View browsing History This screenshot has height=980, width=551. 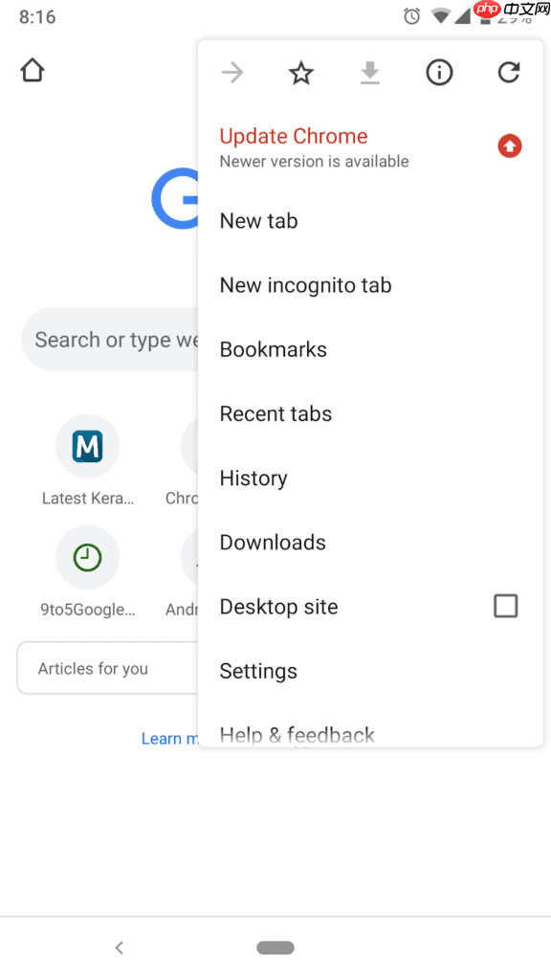click(x=253, y=478)
